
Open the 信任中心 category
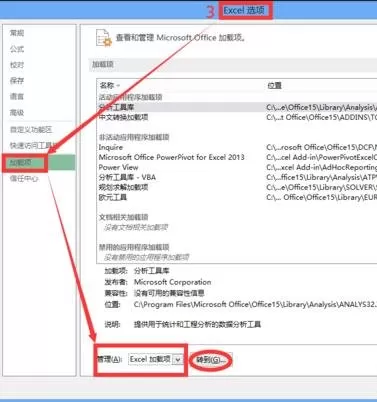[x=24, y=179]
